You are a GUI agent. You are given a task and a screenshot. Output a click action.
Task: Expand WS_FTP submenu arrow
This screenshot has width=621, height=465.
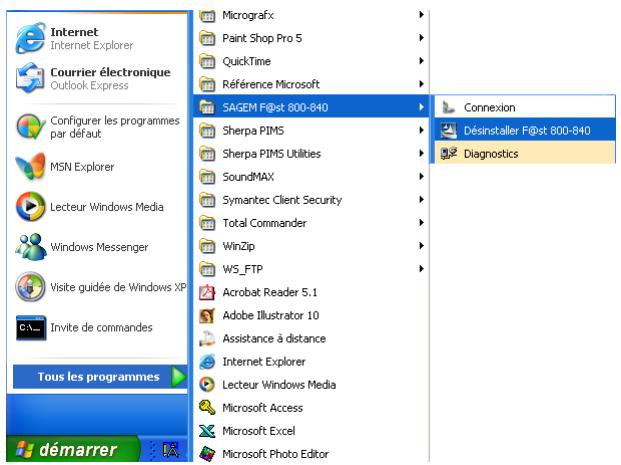(421, 269)
